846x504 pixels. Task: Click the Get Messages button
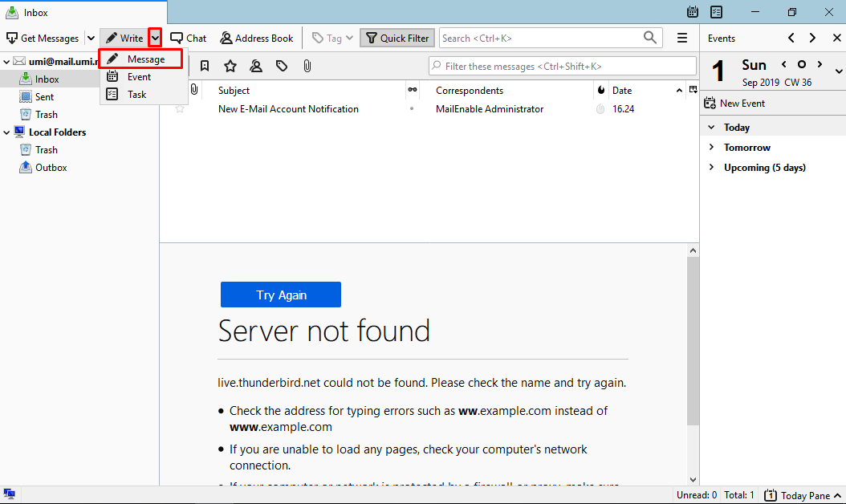pos(43,39)
